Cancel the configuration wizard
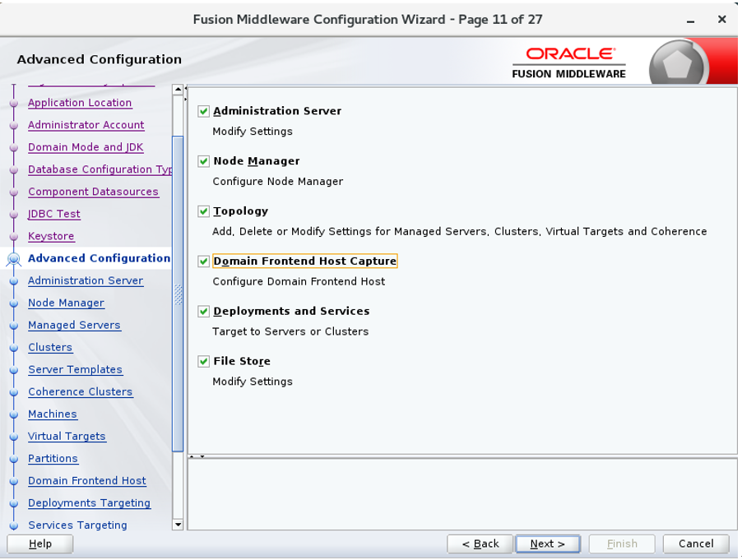The image size is (742, 560). pos(696,544)
